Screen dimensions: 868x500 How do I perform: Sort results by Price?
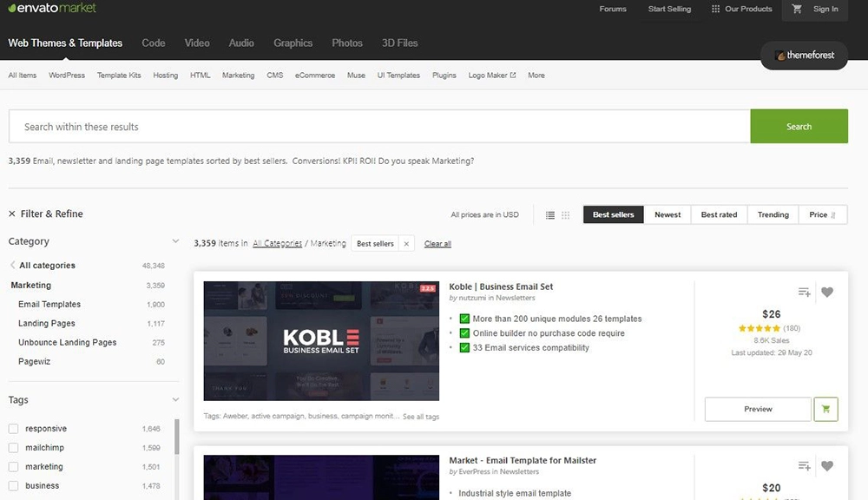823,214
